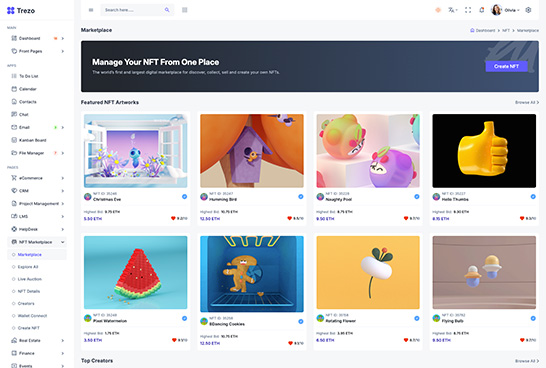Click the Calendar icon in sidebar
Screen dimensions: 546x368
pyautogui.click(x=14, y=89)
